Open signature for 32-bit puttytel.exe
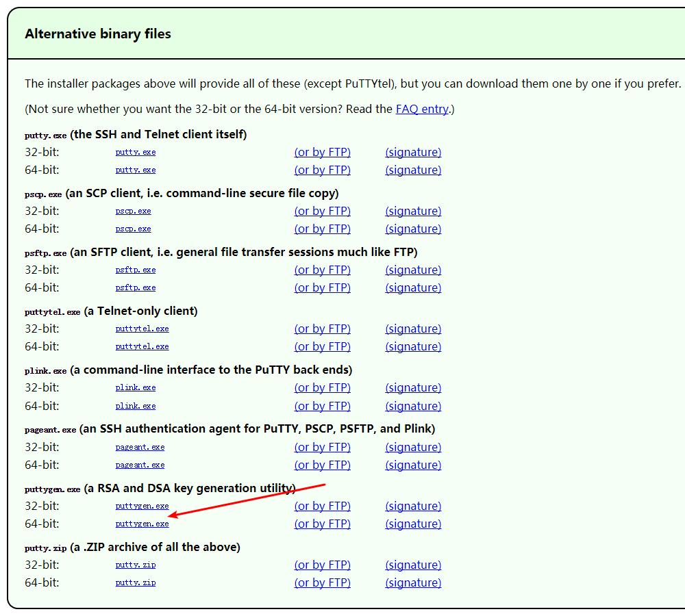The width and height of the screenshot is (685, 616). click(x=413, y=329)
